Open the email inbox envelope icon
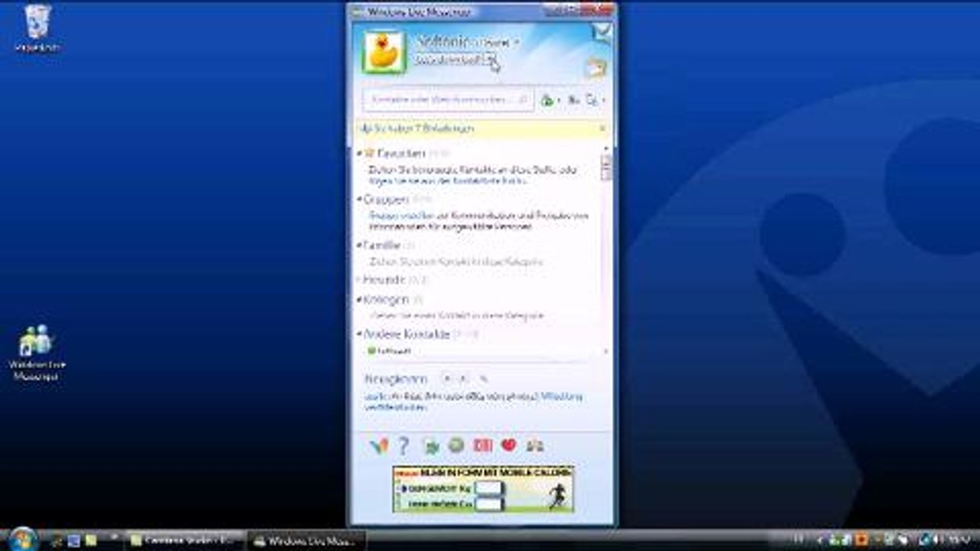 [x=602, y=33]
